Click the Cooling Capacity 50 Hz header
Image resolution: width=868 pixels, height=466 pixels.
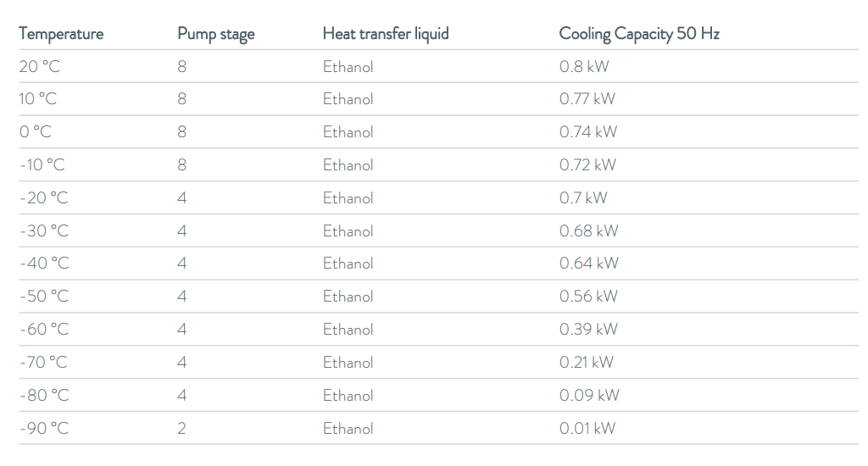point(639,34)
